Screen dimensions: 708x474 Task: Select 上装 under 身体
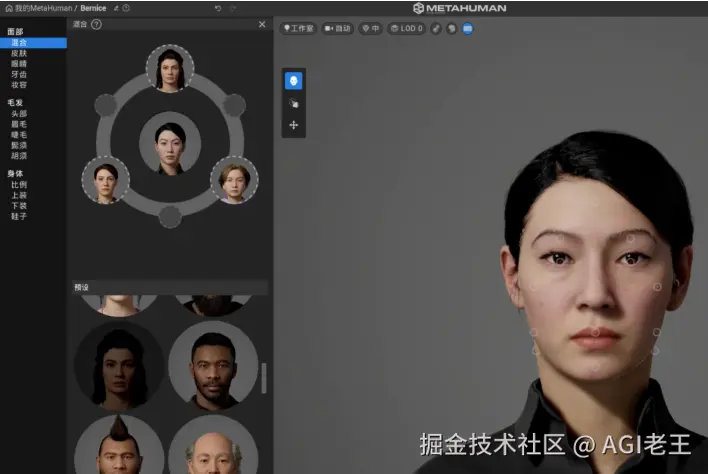tap(19, 195)
